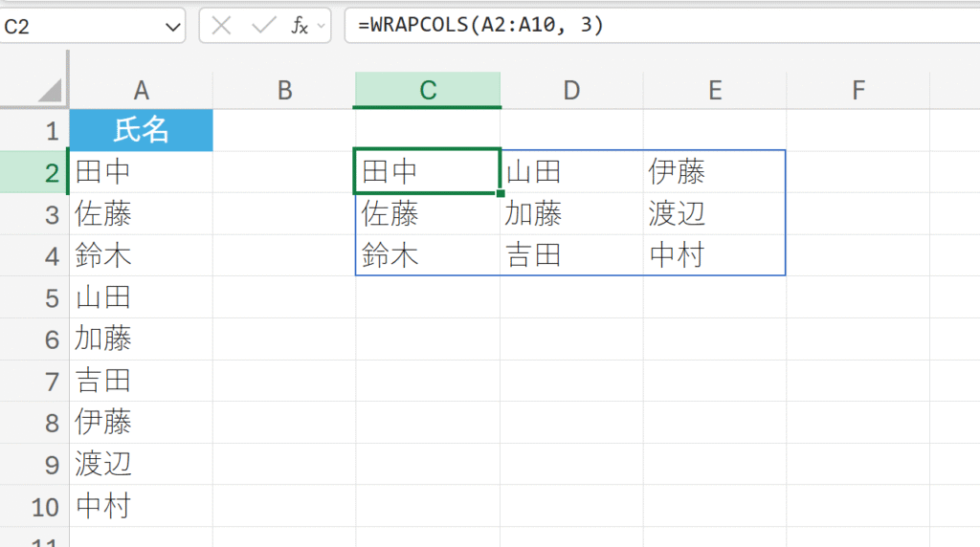Image resolution: width=980 pixels, height=547 pixels.
Task: Click the fill handle of cell C2
Action: click(x=500, y=192)
